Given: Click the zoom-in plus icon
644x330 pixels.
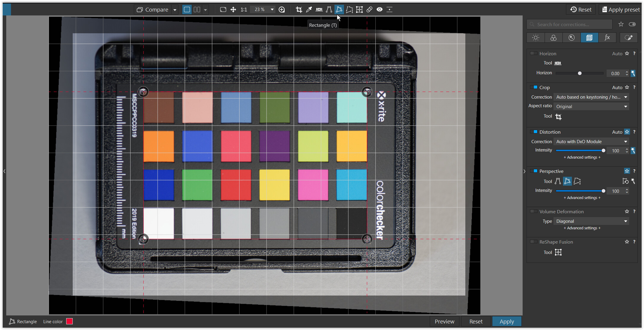Looking at the screenshot, I should point(282,10).
